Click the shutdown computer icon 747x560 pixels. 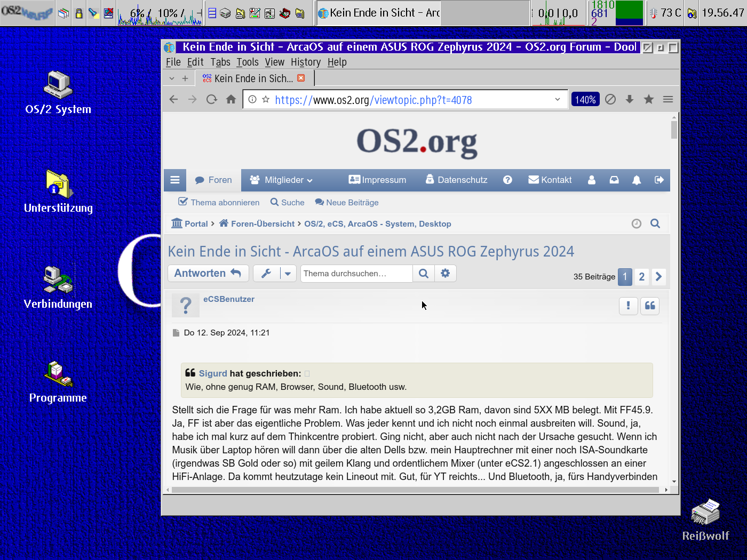pyautogui.click(x=108, y=13)
